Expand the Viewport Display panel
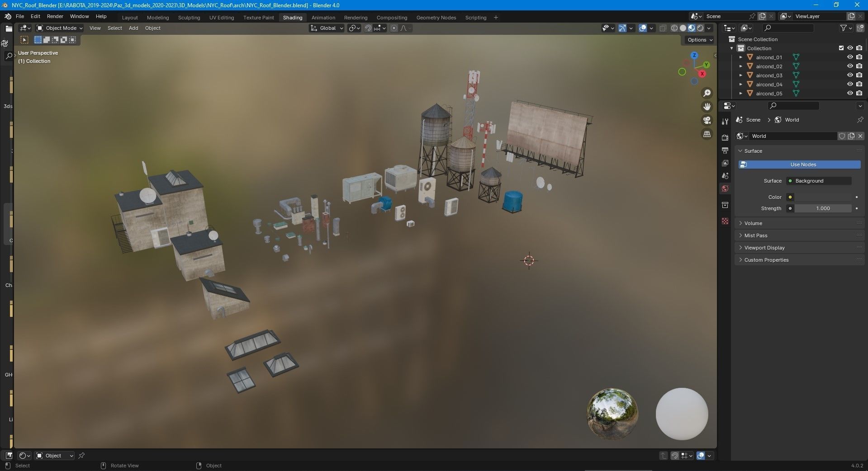 [800, 248]
